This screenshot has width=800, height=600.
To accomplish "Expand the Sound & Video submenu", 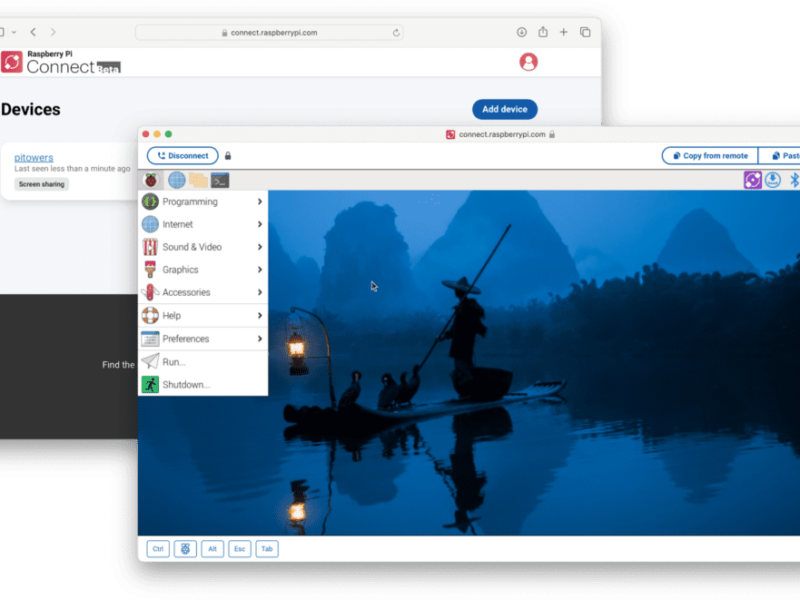I will (x=200, y=247).
